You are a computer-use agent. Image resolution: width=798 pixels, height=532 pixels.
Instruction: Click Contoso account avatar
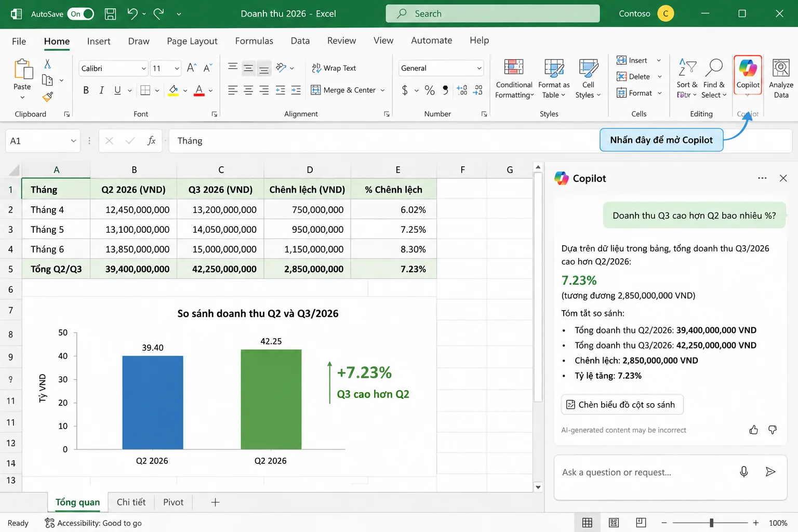[x=666, y=14]
